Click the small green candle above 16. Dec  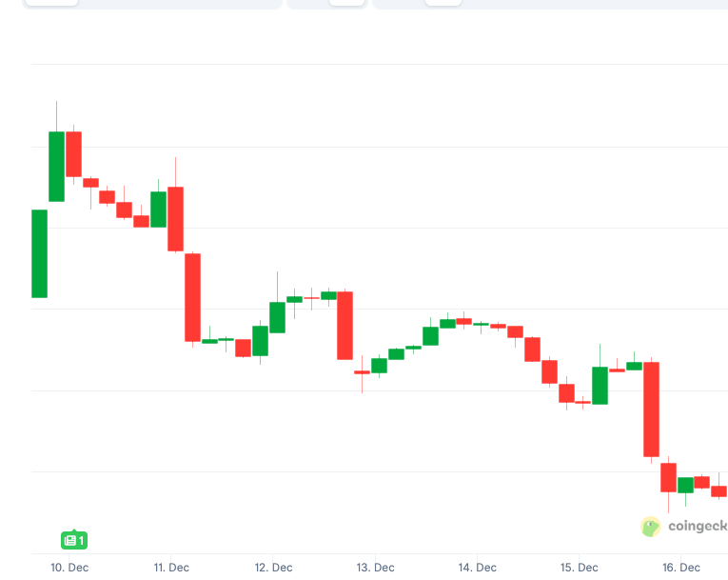(685, 485)
